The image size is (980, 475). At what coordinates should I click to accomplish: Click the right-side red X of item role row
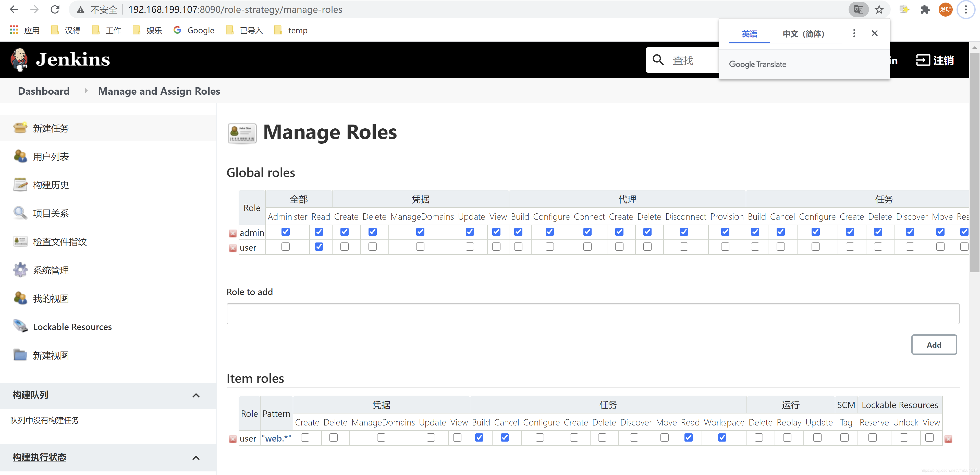pyautogui.click(x=948, y=439)
